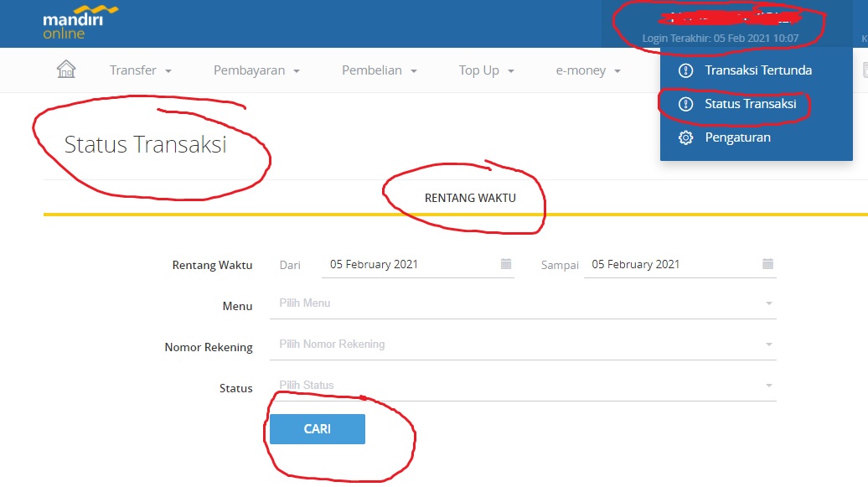Click the Login Terakhir user header

[721, 39]
